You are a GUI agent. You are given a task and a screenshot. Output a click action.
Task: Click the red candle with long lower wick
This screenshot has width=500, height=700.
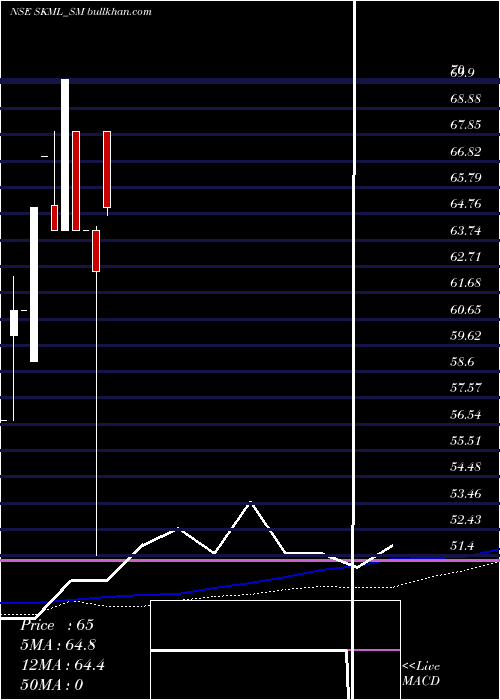[96, 251]
